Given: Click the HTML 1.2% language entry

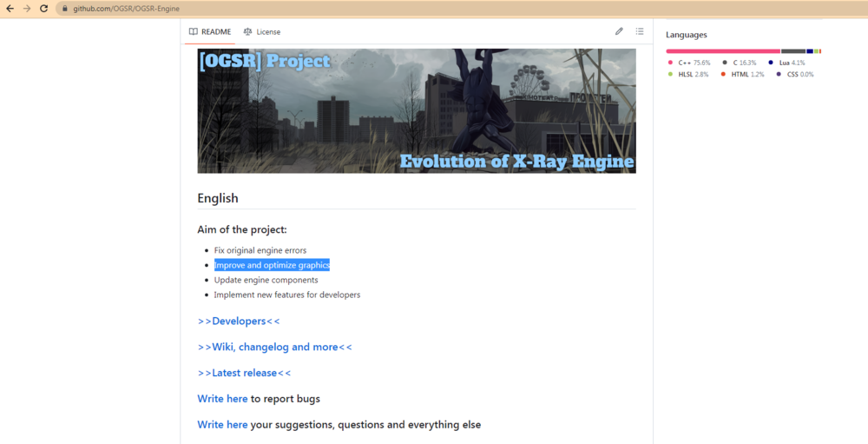Looking at the screenshot, I should (x=742, y=74).
